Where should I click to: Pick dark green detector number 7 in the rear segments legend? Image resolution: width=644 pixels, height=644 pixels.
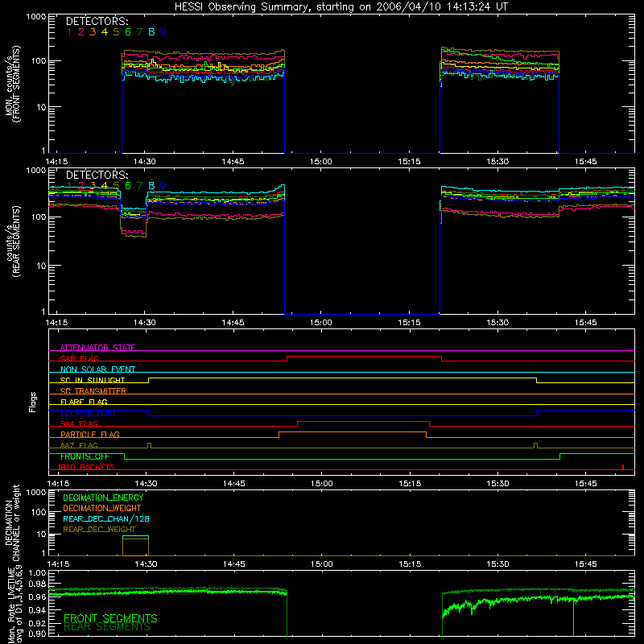pyautogui.click(x=139, y=186)
